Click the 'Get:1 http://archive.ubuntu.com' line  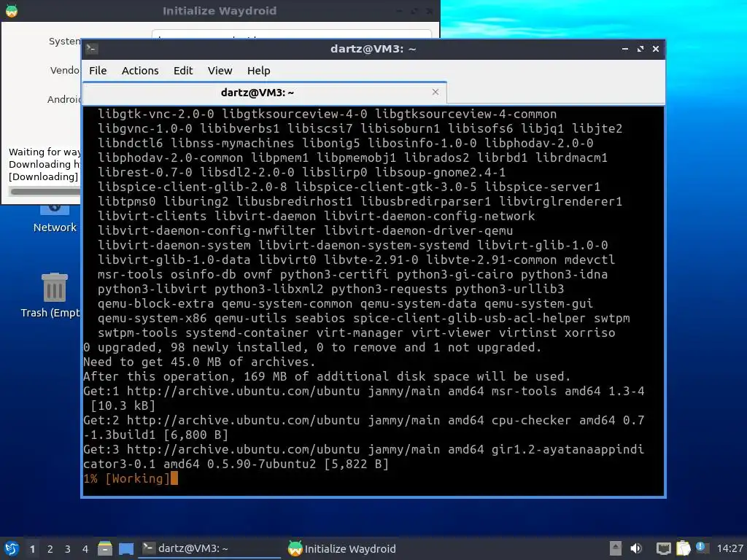(364, 398)
